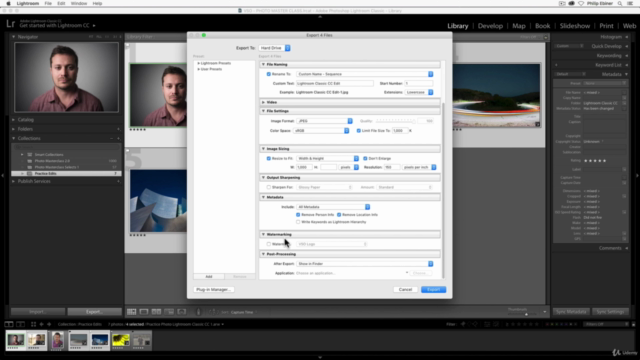Viewport: 640px width, 360px height.
Task: Open the File menu
Action: [48, 3]
